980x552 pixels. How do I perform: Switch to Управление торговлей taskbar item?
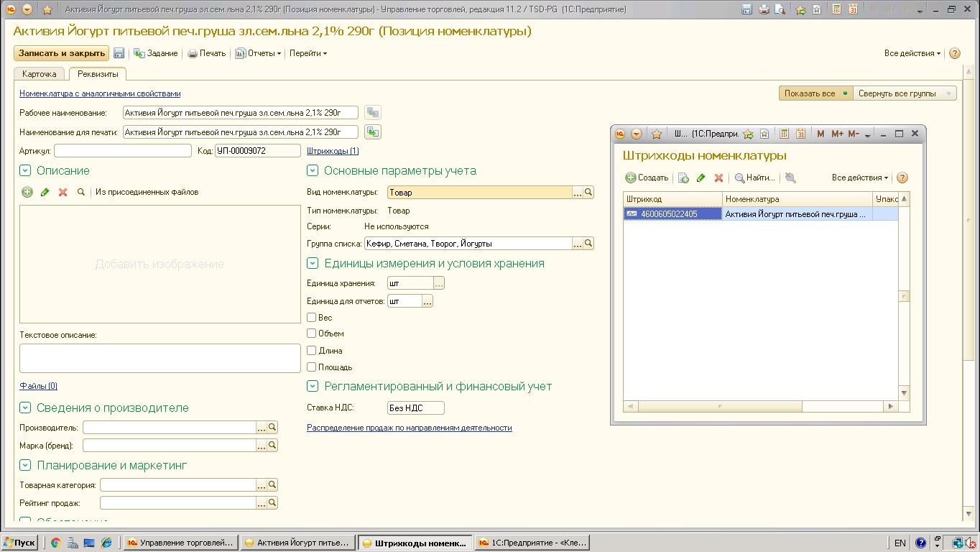tap(180, 543)
